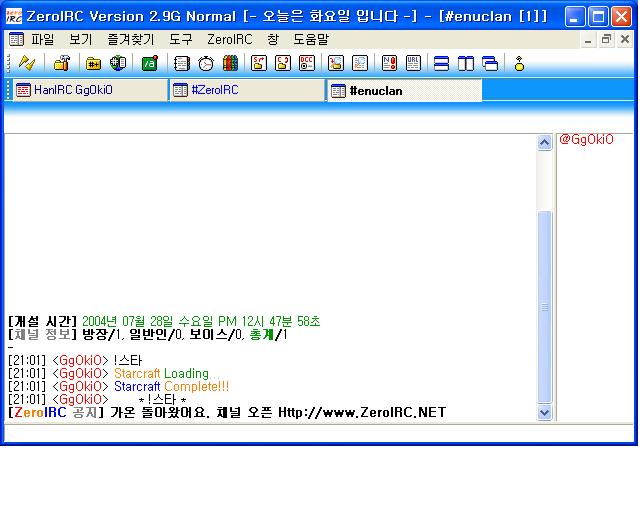Tile windows vertically via toolbar icon
This screenshot has height=512, width=640.
coord(466,63)
